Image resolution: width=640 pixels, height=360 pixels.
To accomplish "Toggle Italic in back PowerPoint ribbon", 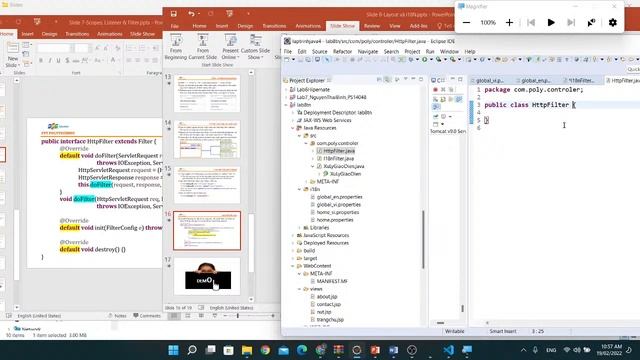I will [50, 61].
